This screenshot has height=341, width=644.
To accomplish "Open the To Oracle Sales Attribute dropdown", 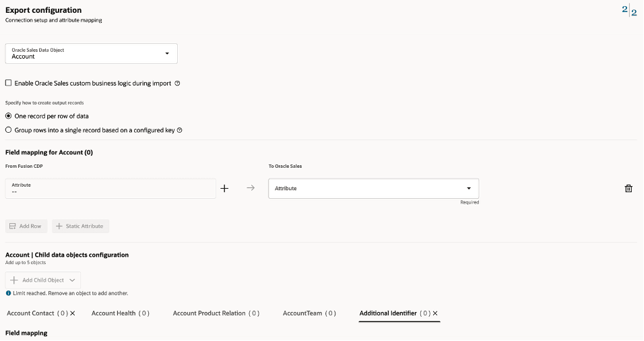I will coord(373,189).
